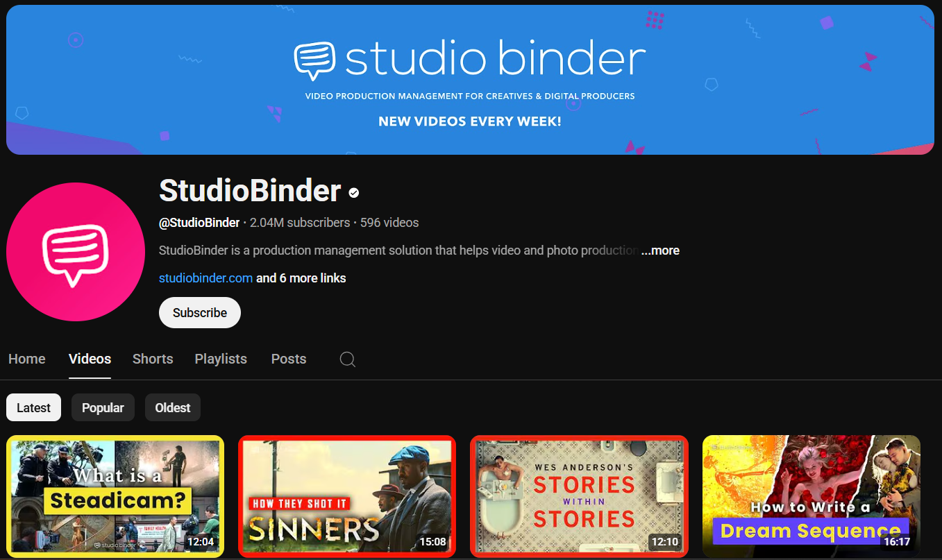Subscribe to the StudioBinder channel
The image size is (942, 560).
(x=200, y=313)
